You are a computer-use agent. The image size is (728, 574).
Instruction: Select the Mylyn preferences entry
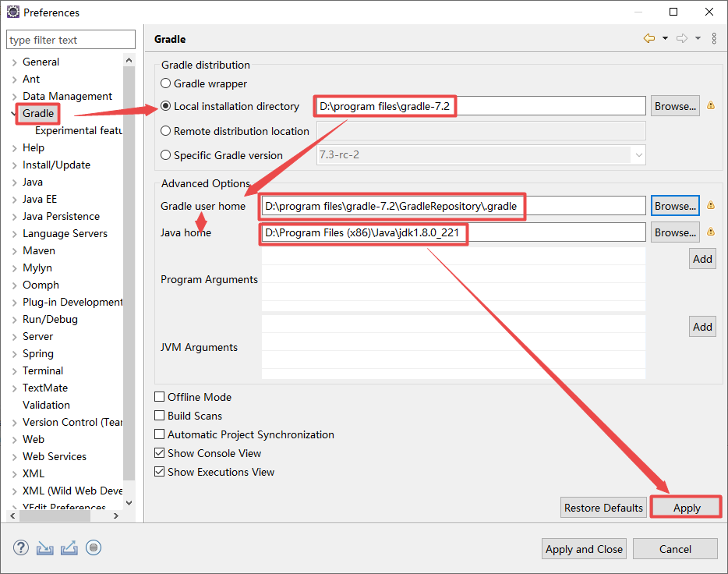(37, 268)
